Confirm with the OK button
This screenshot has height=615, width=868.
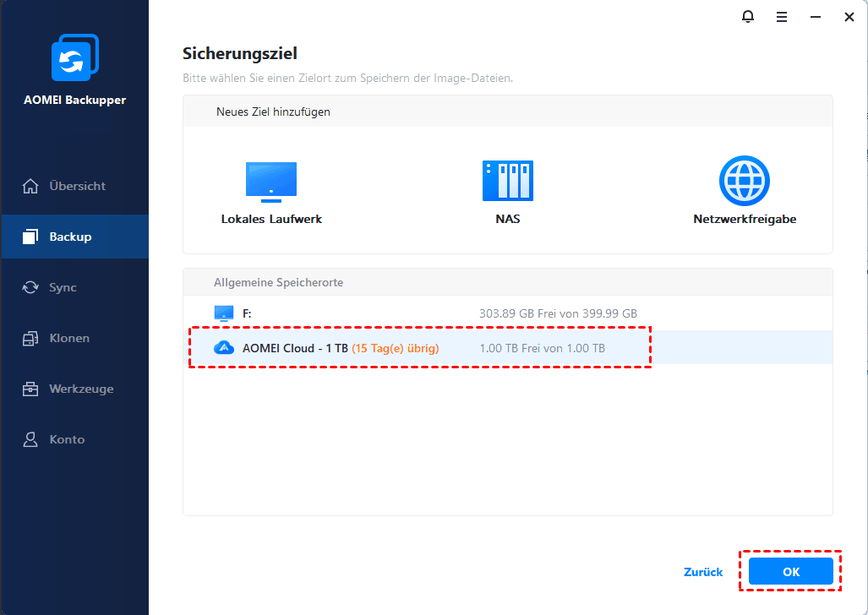point(790,571)
